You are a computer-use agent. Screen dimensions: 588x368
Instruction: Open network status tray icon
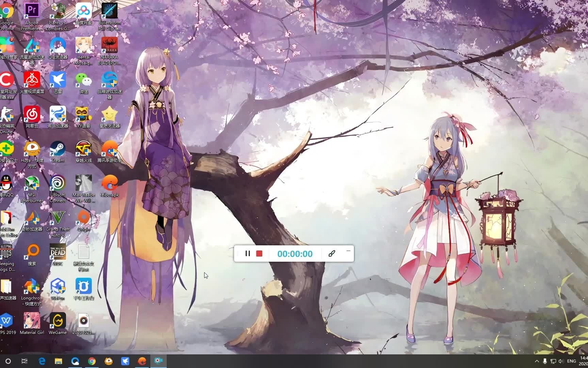pos(553,361)
